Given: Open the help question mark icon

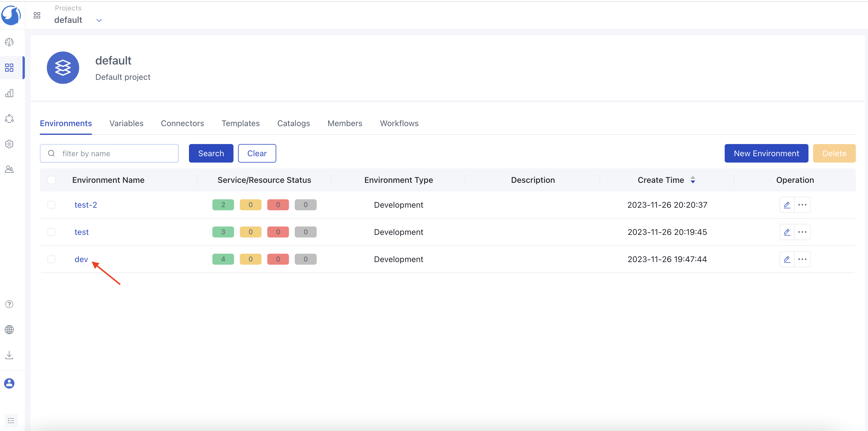Looking at the screenshot, I should [10, 304].
